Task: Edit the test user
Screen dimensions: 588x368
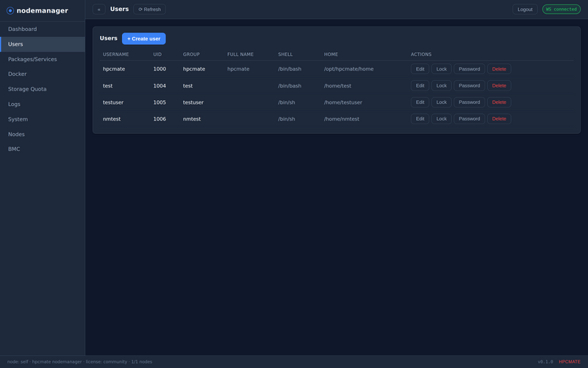Action: (420, 85)
